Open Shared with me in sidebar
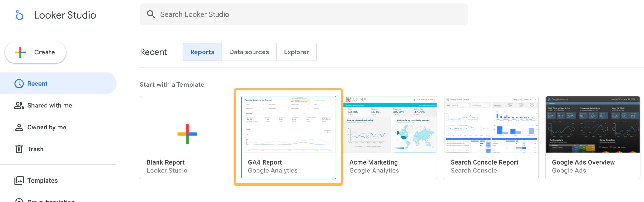644x202 pixels. tap(58, 106)
